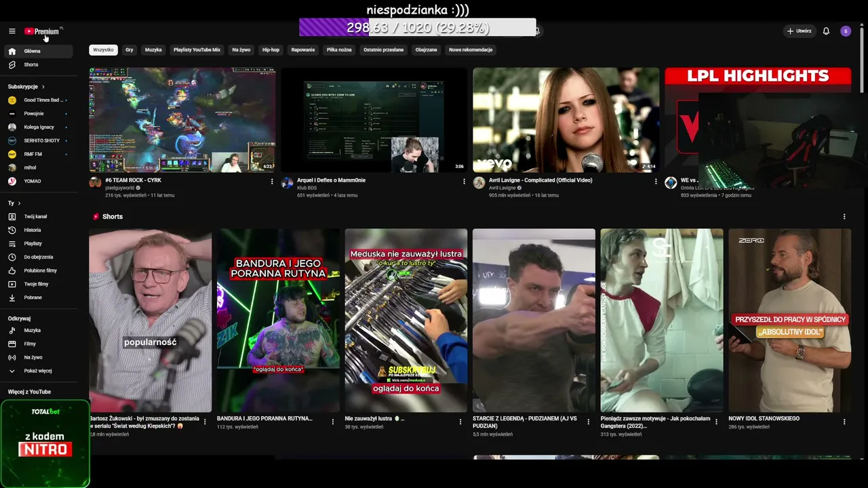Go to Główna home in sidebar
This screenshot has height=488, width=868.
point(39,51)
